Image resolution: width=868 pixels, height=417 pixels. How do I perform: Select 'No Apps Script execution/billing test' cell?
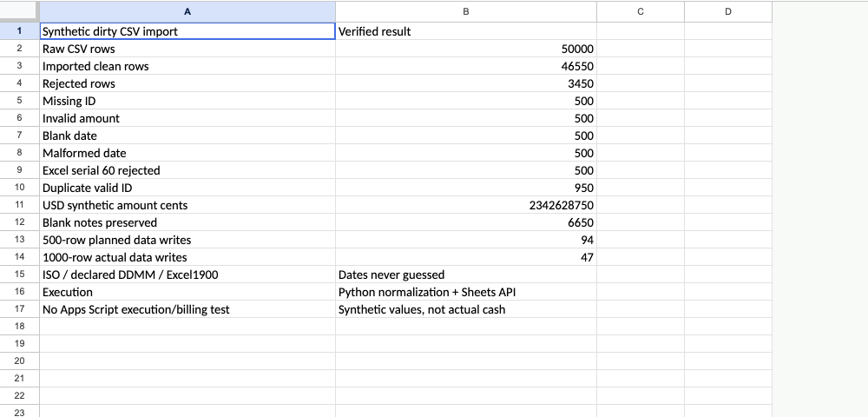tap(187, 309)
